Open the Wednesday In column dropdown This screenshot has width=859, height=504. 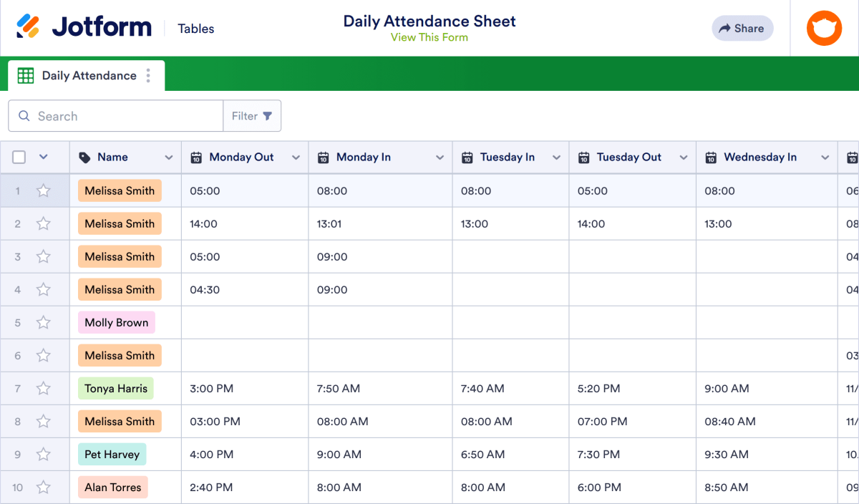point(825,157)
